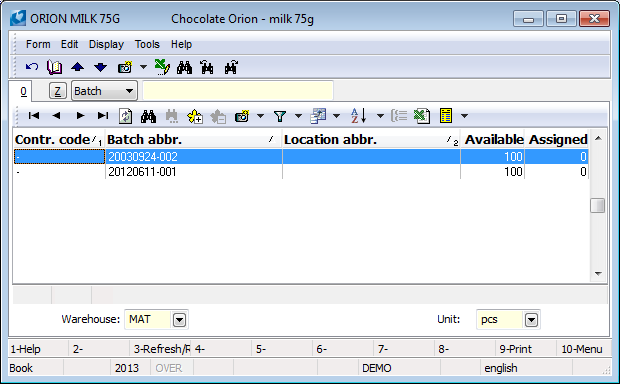
Task: Click 3-Refresh in the function key bar
Action: pyautogui.click(x=160, y=349)
